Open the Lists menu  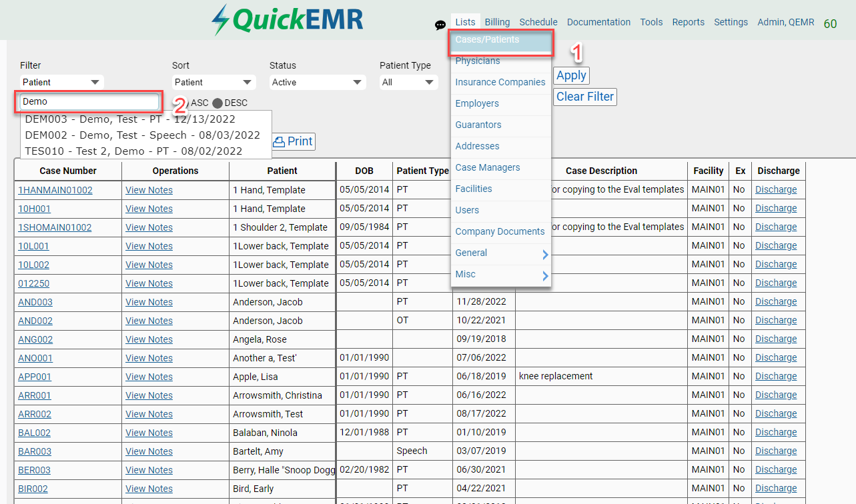click(x=466, y=22)
